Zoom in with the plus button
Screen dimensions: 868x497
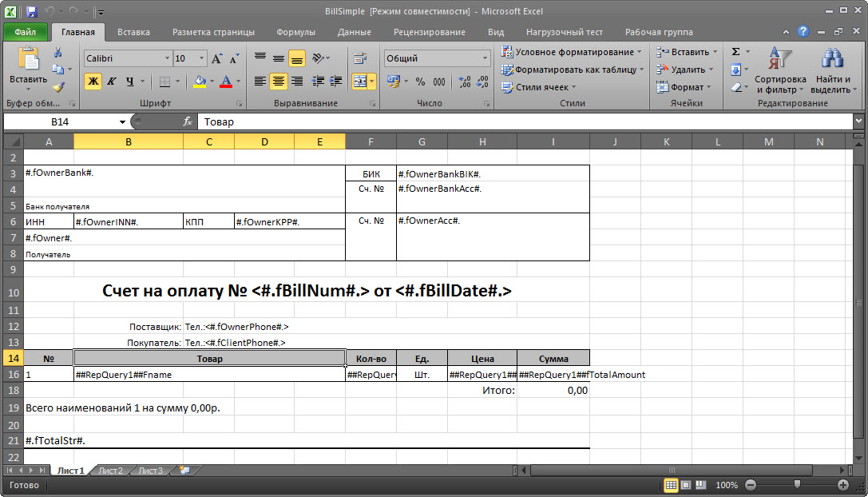click(x=843, y=485)
